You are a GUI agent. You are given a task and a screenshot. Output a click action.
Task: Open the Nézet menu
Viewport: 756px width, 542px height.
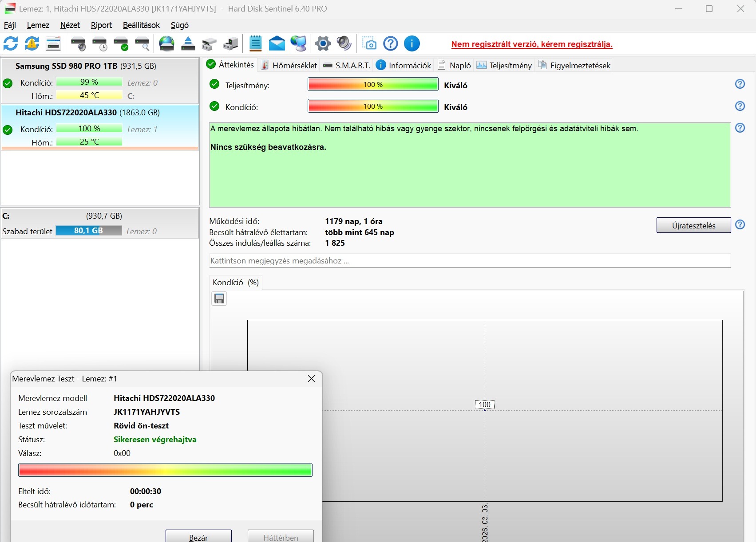coord(70,25)
